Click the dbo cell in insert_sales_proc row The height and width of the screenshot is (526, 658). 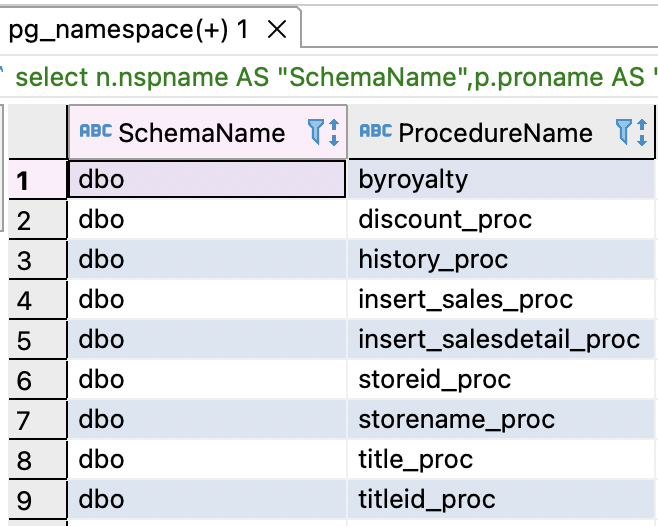[207, 299]
